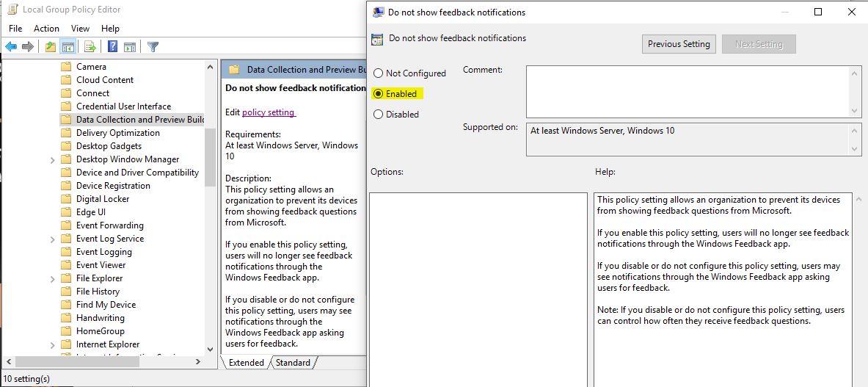Click the Cloud Content folder icon
Image resolution: width=868 pixels, height=387 pixels.
(67, 80)
